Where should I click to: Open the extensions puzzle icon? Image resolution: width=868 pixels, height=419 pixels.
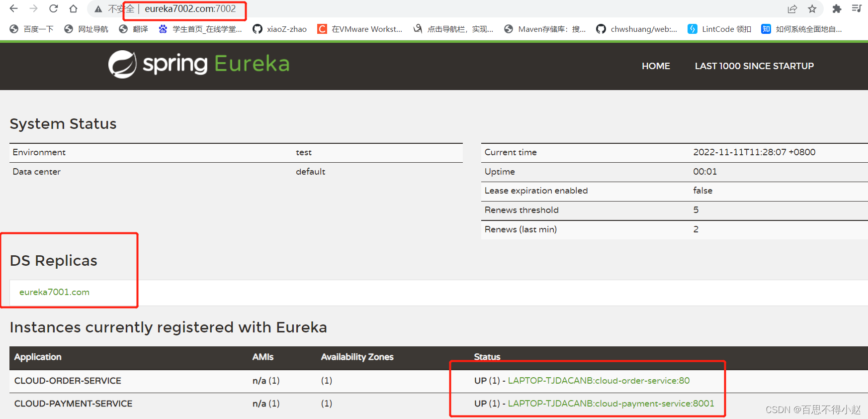pos(837,9)
